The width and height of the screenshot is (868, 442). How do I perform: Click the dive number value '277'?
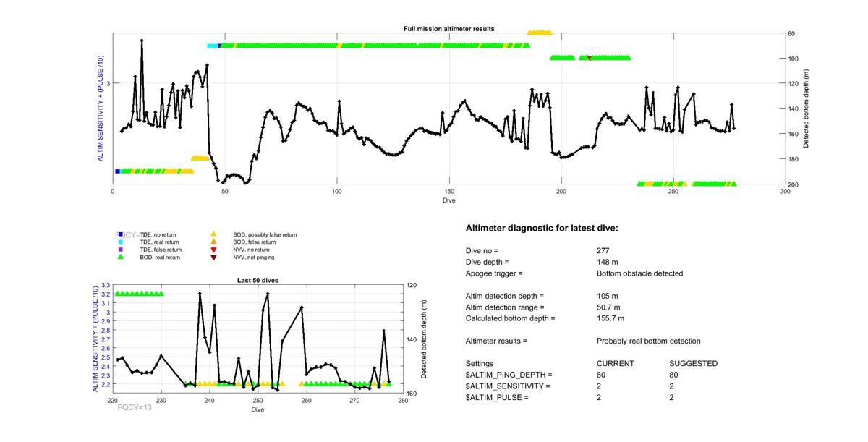[603, 250]
